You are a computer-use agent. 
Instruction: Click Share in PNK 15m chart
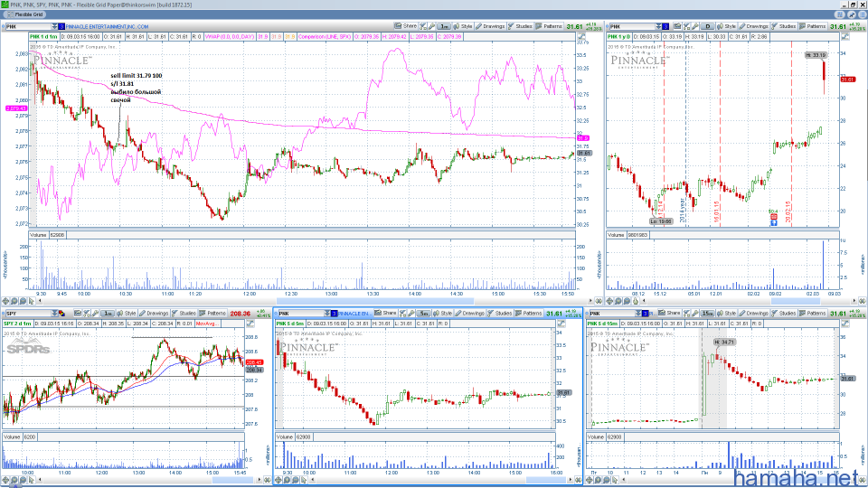coord(669,314)
